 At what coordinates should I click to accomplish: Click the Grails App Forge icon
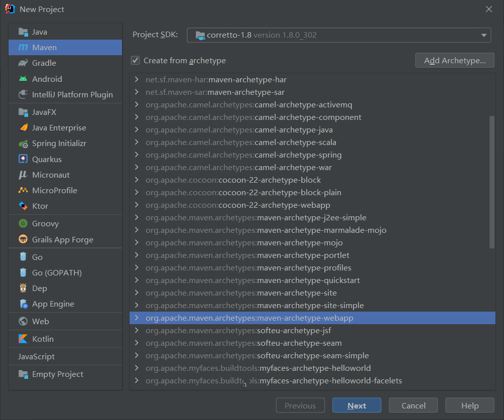click(23, 239)
